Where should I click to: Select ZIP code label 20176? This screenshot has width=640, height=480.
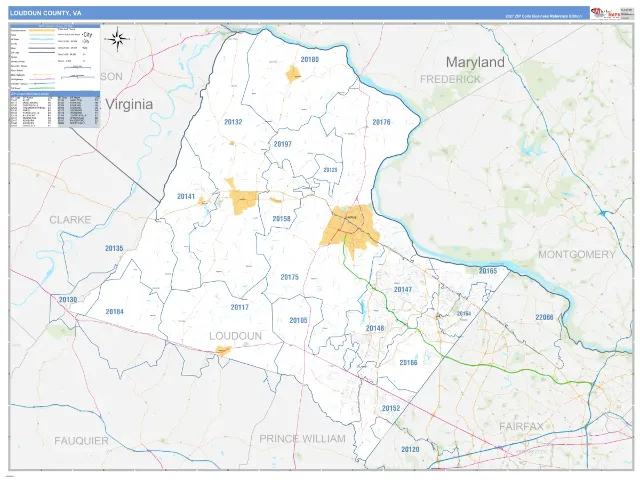(x=382, y=122)
